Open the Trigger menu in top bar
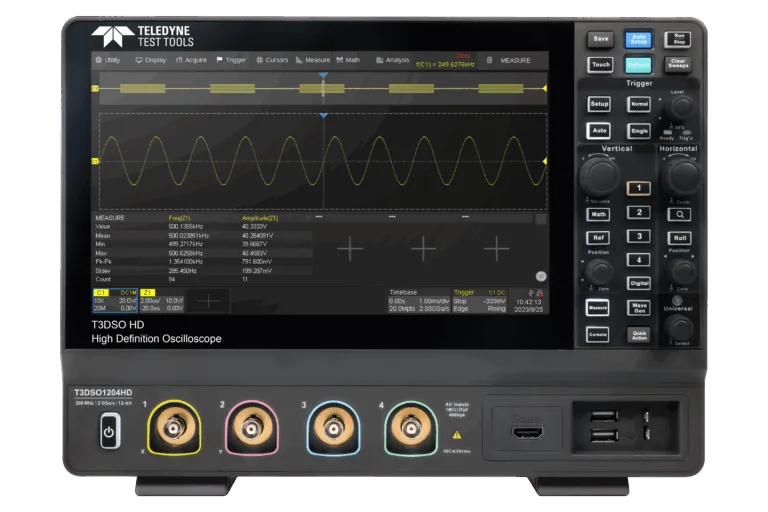Screen dimensions: 768x512 (x=230, y=60)
